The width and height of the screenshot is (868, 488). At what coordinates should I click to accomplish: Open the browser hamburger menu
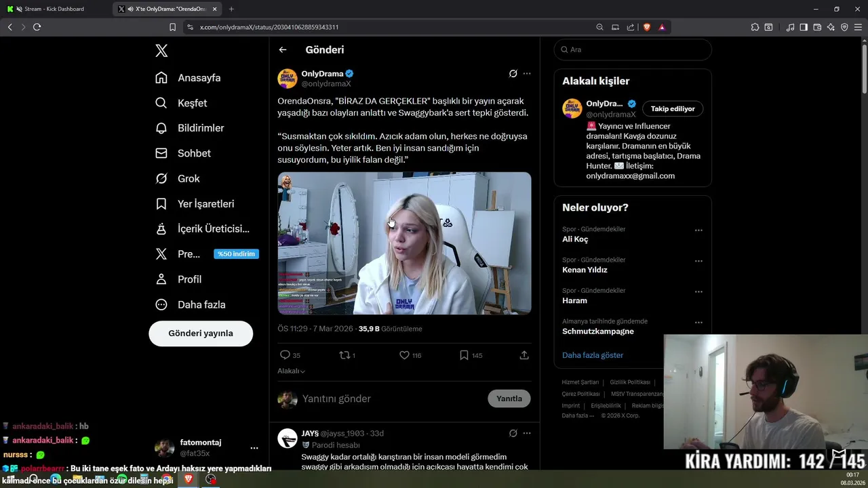[858, 27]
